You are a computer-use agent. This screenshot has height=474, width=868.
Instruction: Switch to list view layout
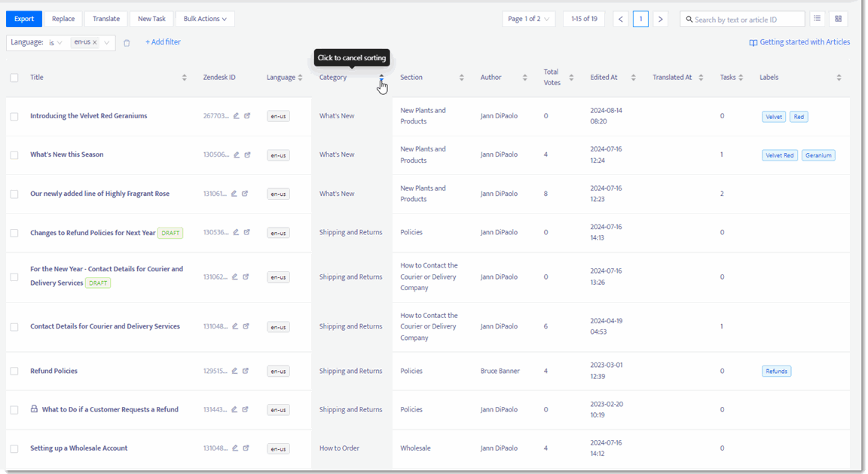tap(817, 19)
